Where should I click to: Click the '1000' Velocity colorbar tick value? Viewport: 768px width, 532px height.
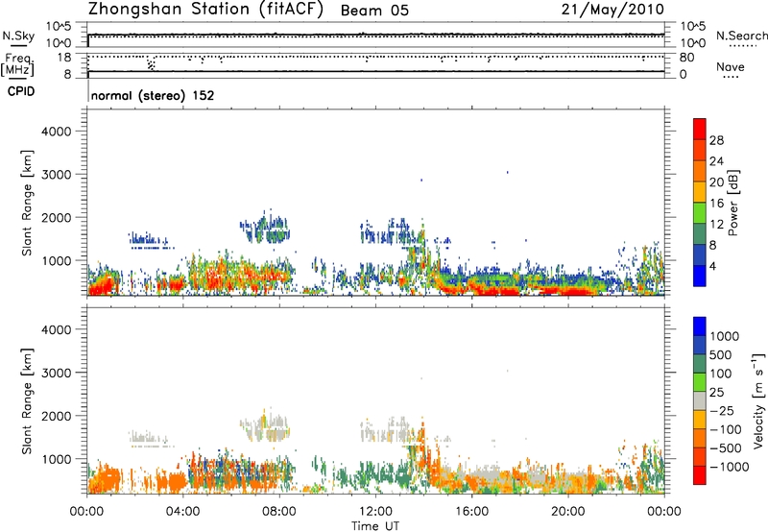pyautogui.click(x=724, y=336)
